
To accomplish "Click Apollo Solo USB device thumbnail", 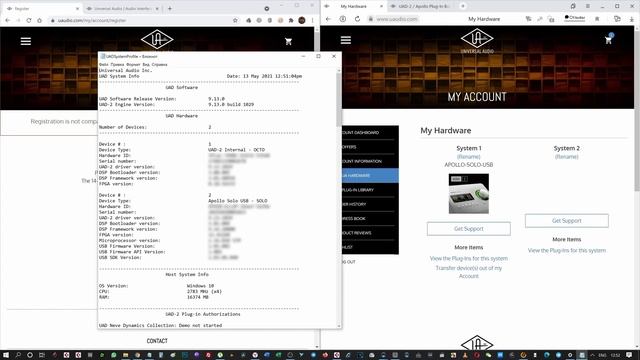I will point(469,193).
